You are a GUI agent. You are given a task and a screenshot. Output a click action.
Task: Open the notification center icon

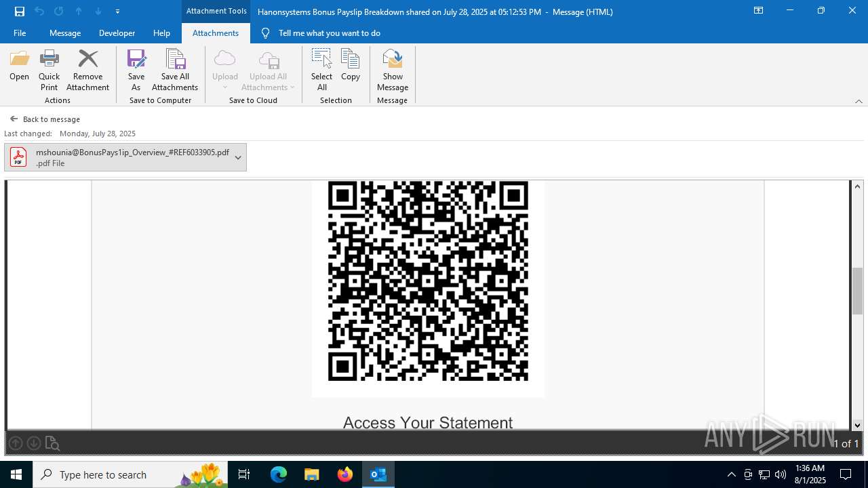click(846, 474)
